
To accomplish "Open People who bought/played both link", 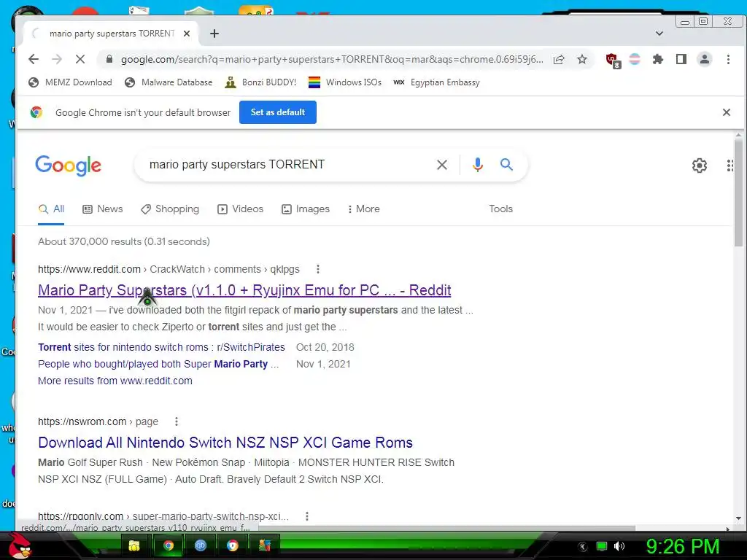I will point(158,364).
